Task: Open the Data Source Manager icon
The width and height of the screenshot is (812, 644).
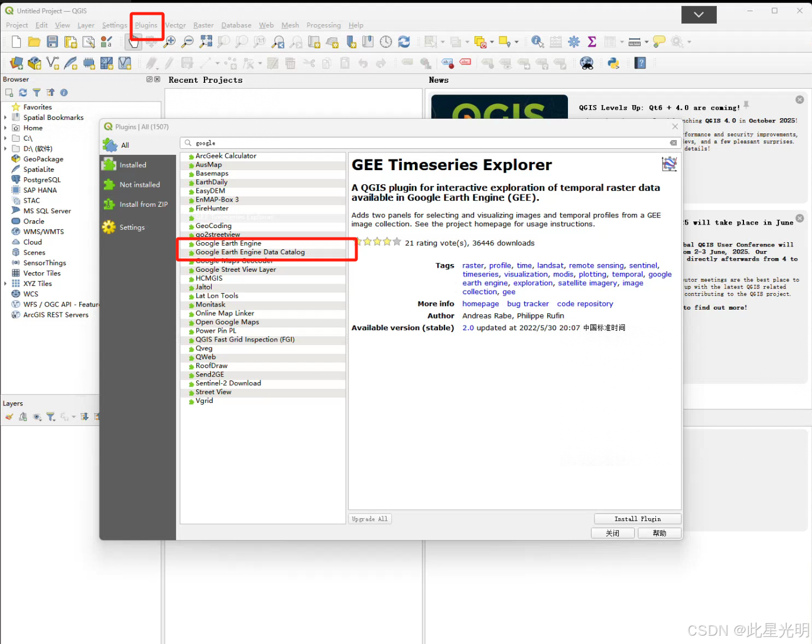Action: click(x=17, y=63)
